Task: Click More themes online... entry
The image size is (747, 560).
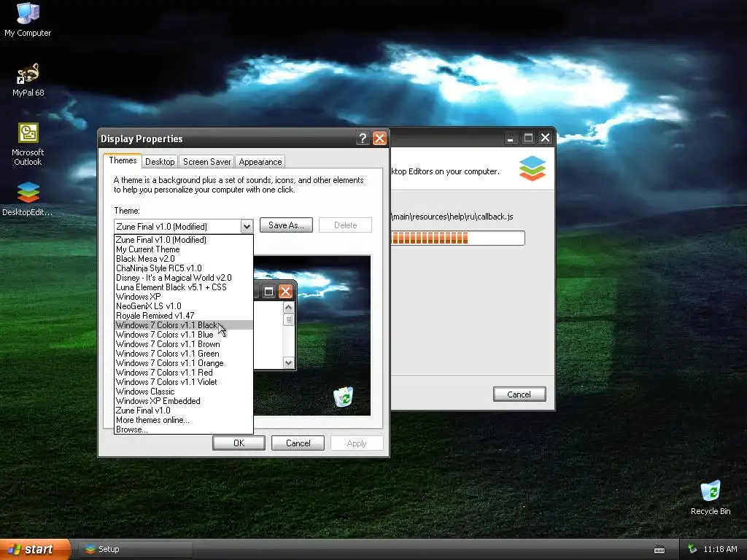Action: click(x=183, y=420)
